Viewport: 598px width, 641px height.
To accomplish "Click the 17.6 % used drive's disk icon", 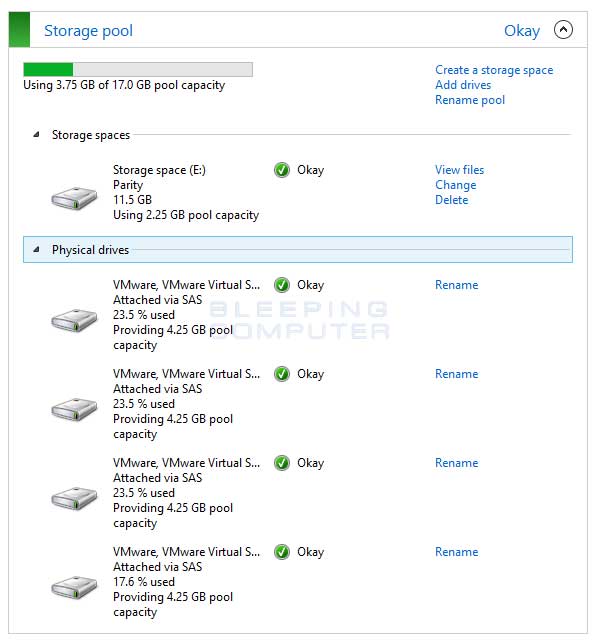I will (74, 587).
